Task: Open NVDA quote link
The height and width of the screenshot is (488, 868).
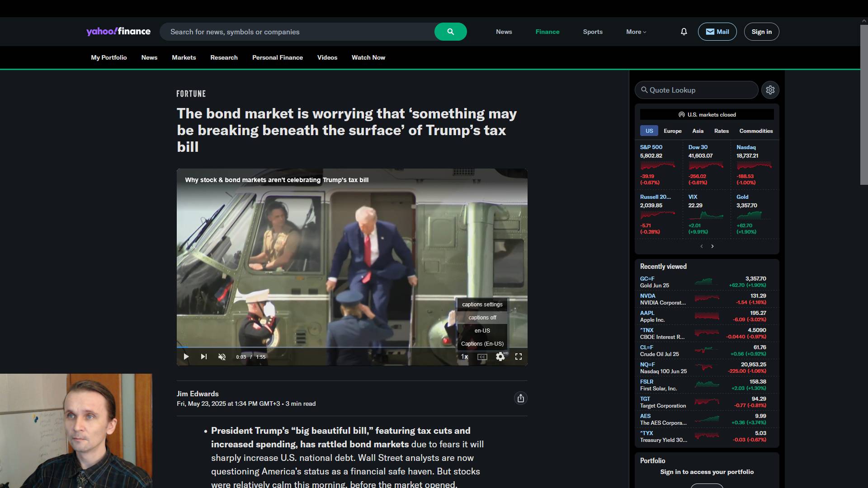Action: point(647,296)
